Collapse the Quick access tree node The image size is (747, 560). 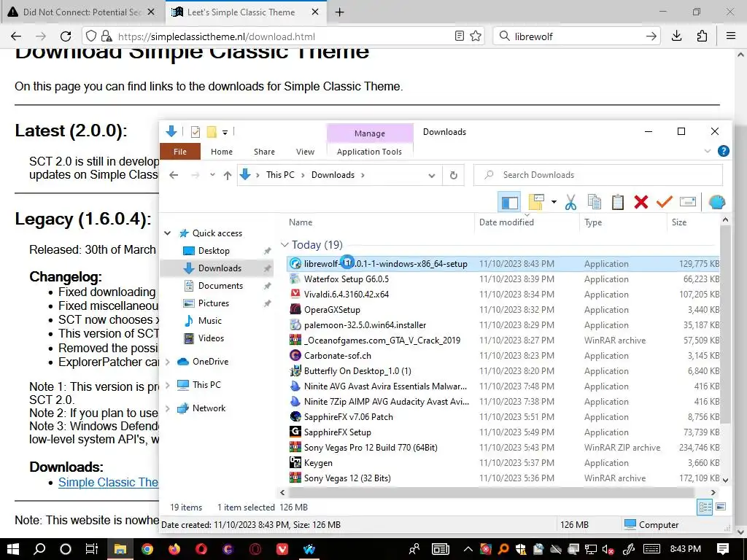click(x=168, y=233)
